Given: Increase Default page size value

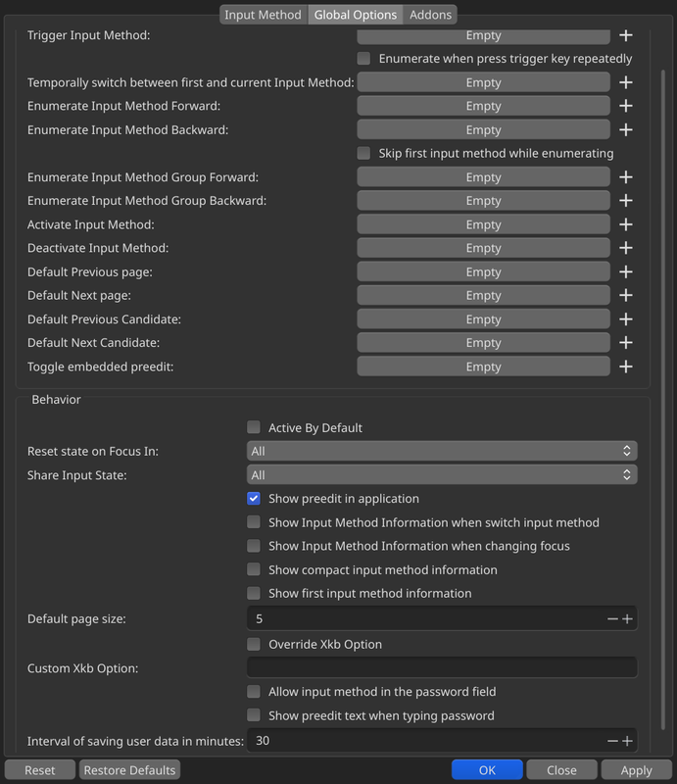Looking at the screenshot, I should click(x=628, y=619).
